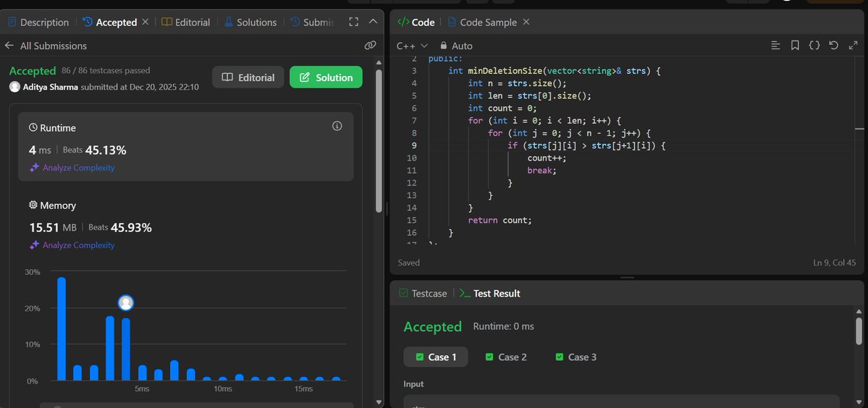Click the Memory 15.51 MB section
Viewport: 868px width, 408px height.
click(x=186, y=224)
